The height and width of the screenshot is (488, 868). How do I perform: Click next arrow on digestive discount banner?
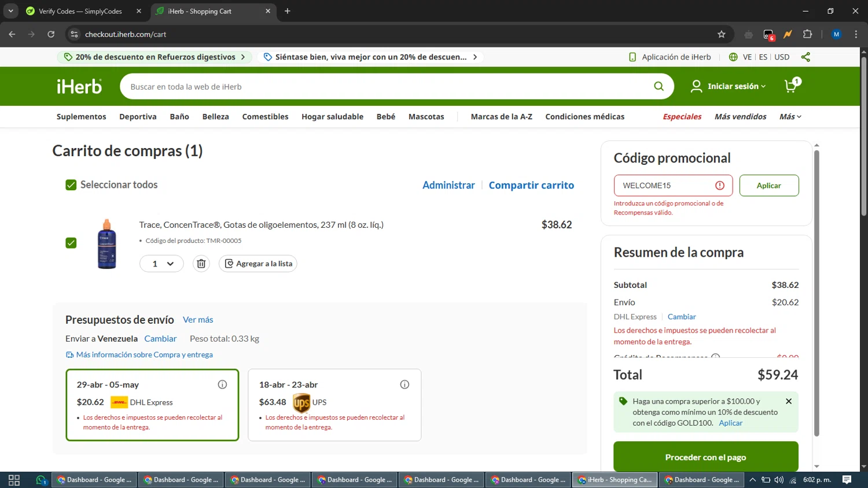tap(243, 57)
